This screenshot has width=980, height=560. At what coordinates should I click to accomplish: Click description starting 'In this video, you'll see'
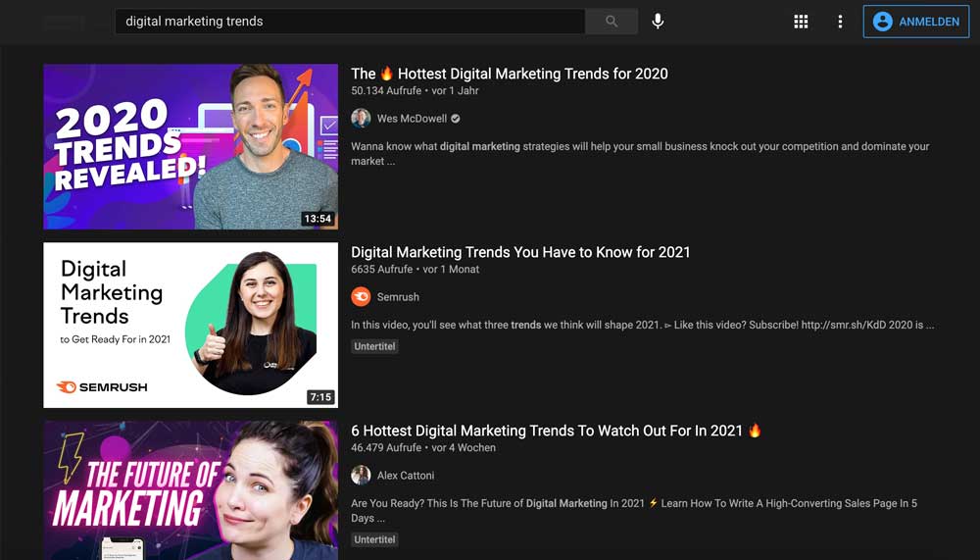[x=643, y=325]
